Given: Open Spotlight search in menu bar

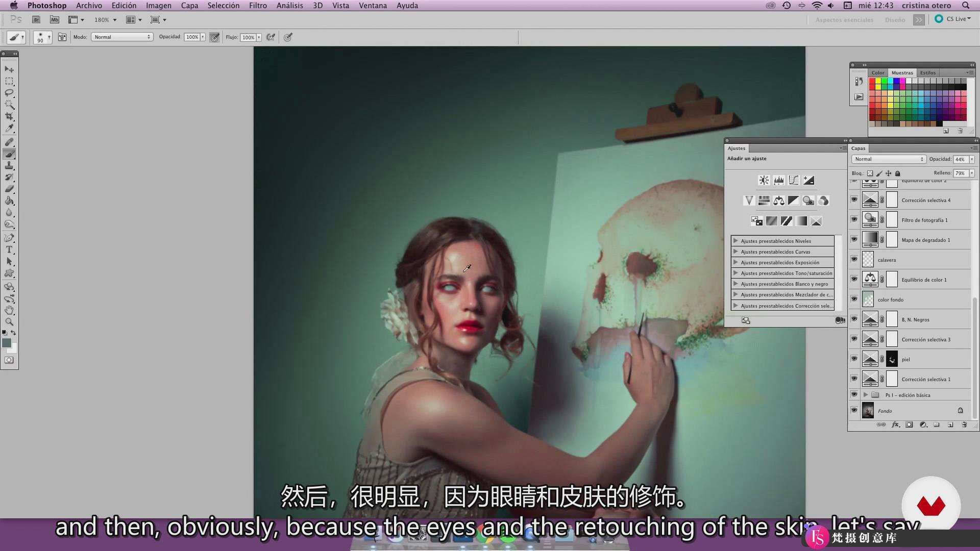Looking at the screenshot, I should [x=965, y=6].
